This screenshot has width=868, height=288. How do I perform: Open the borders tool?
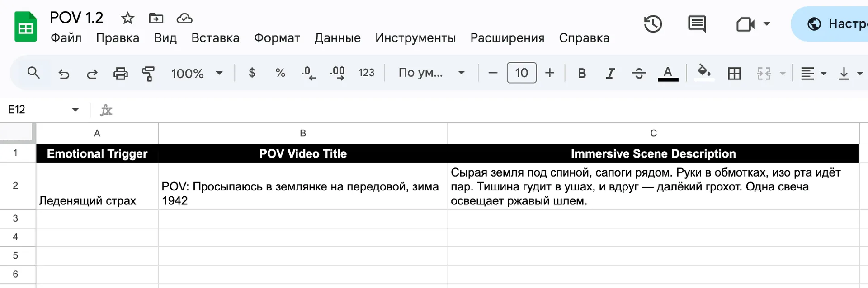(x=734, y=73)
